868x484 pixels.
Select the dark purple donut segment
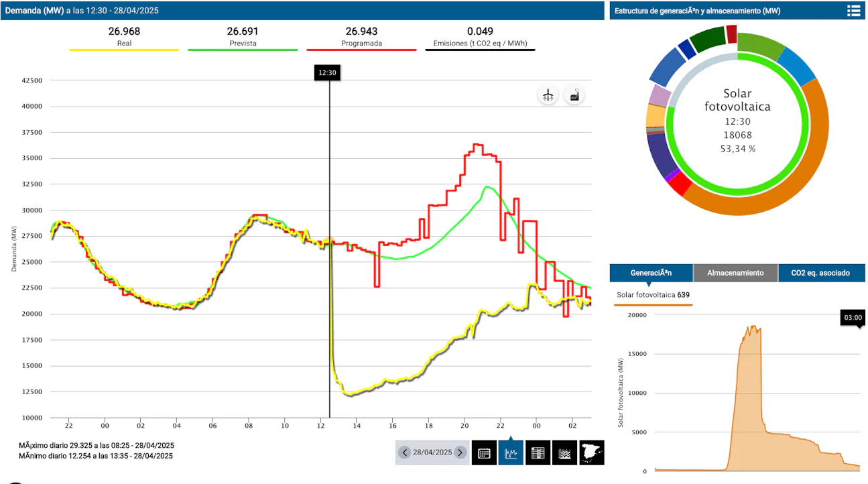pos(660,156)
